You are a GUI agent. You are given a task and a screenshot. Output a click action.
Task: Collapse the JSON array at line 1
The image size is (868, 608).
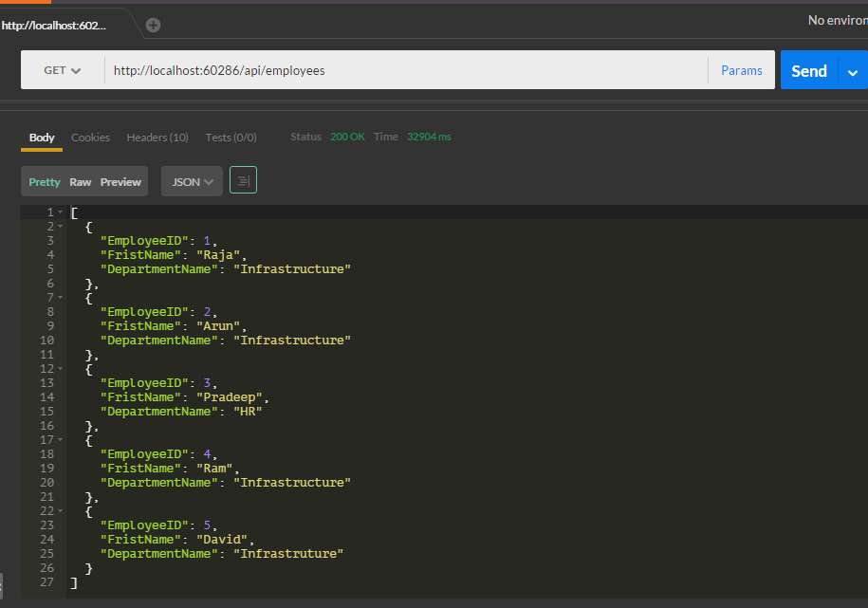61,212
